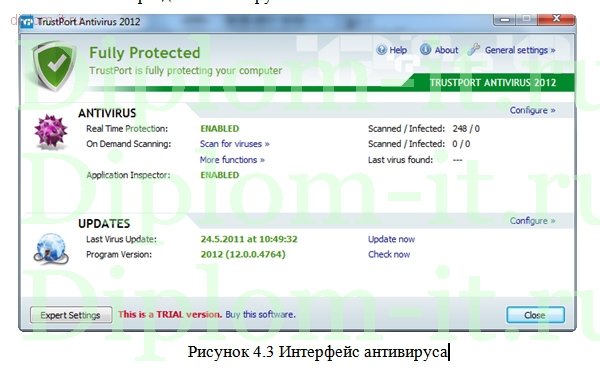600x371 pixels.
Task: Click '24.5.2011 at 10:49:32' update date
Action: coord(249,239)
